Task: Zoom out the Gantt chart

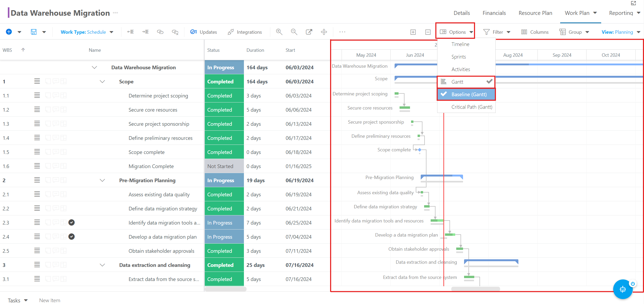Action: (x=294, y=32)
